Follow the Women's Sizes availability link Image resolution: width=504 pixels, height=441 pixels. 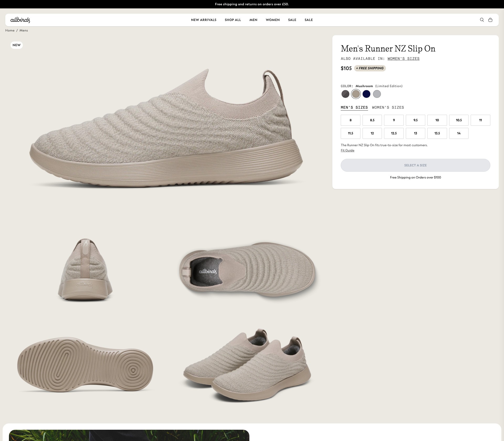click(x=403, y=59)
